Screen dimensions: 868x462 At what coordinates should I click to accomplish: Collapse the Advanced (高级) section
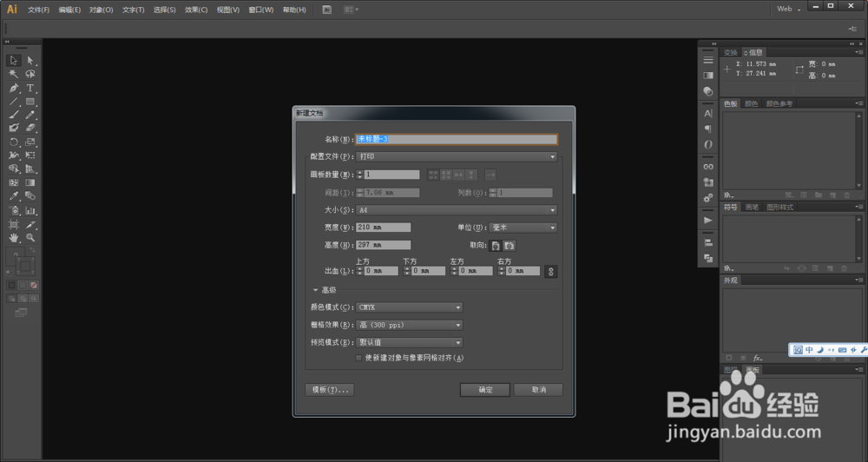[316, 290]
